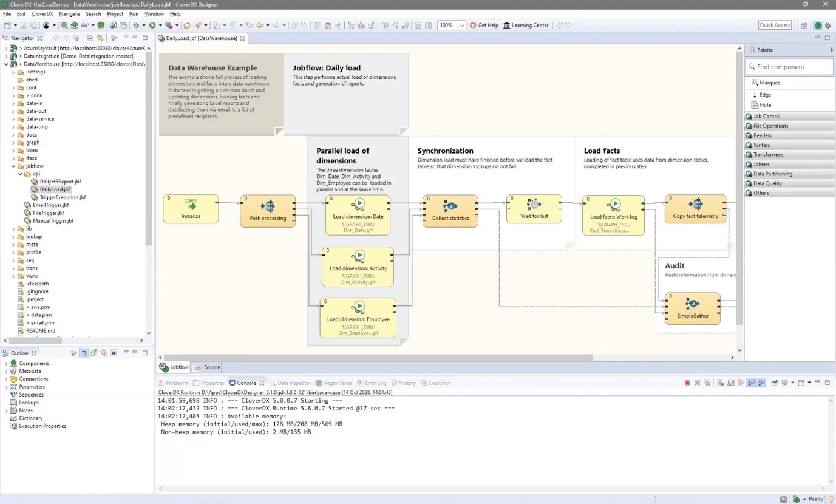Click the Run graph green play icon

point(152,26)
